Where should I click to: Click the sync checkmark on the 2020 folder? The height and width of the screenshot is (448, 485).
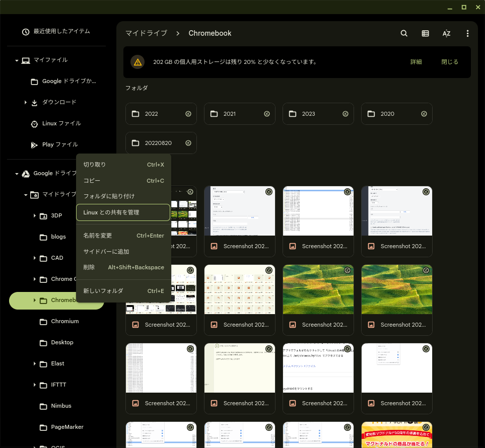point(424,114)
